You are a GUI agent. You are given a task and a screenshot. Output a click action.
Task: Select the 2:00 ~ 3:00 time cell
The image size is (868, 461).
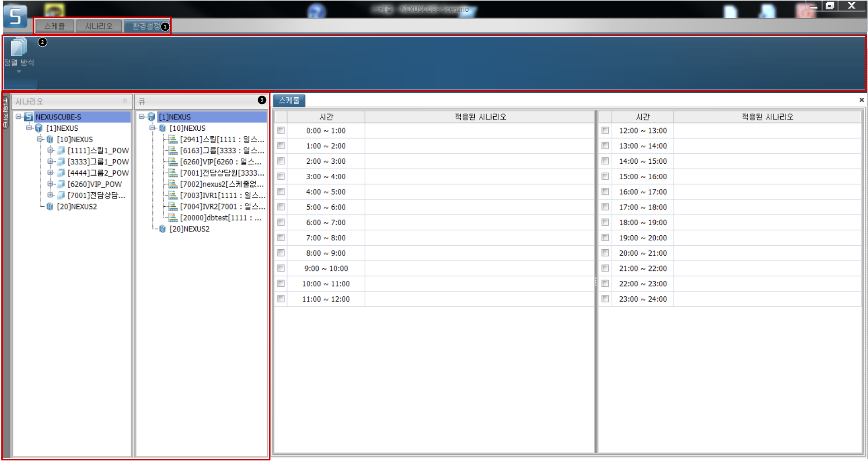pos(326,161)
